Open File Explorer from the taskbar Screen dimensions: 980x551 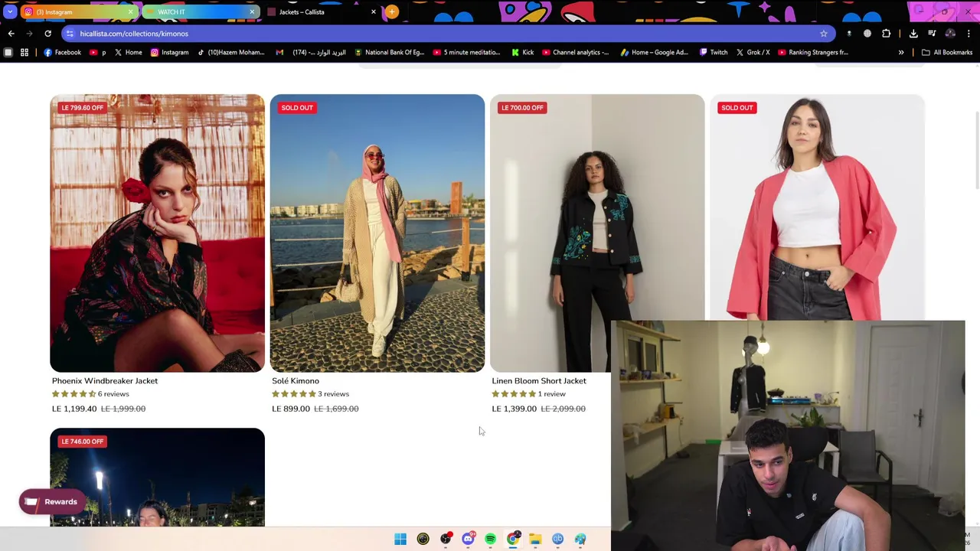(x=535, y=540)
